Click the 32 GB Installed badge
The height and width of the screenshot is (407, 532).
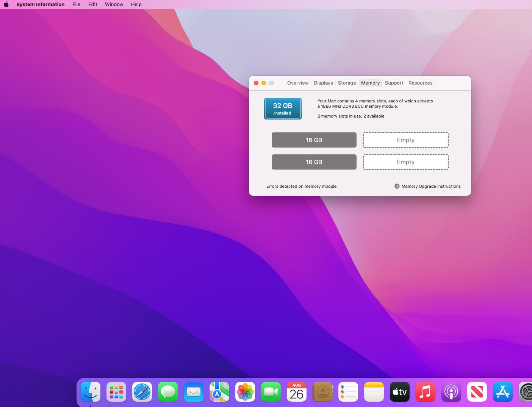coord(283,109)
